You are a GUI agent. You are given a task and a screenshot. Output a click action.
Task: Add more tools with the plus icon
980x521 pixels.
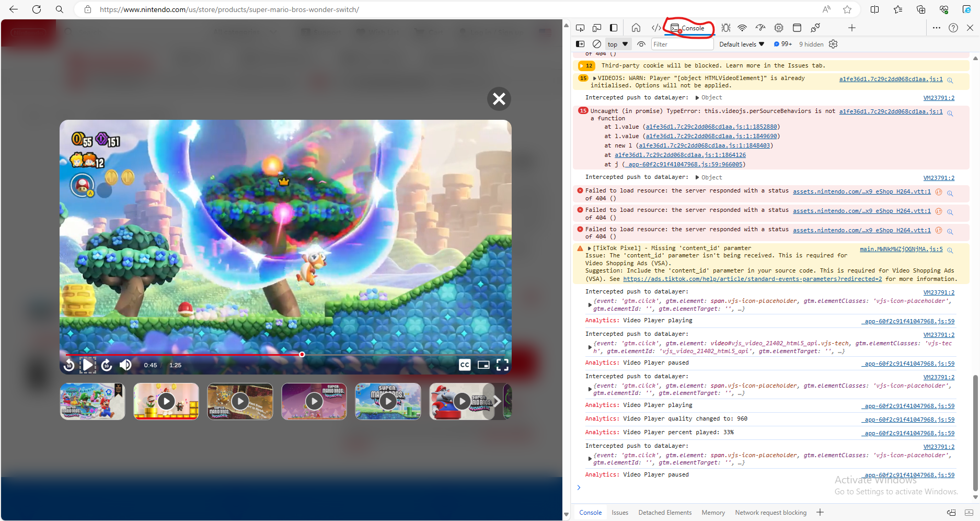pos(852,28)
